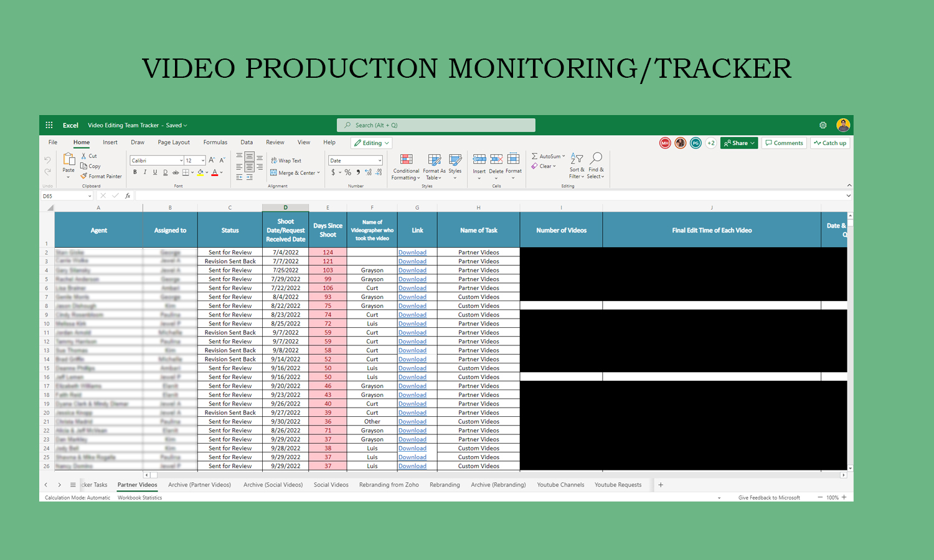Viewport: 934px width, 560px height.
Task: Apply double underline formatting
Action: pyautogui.click(x=165, y=172)
